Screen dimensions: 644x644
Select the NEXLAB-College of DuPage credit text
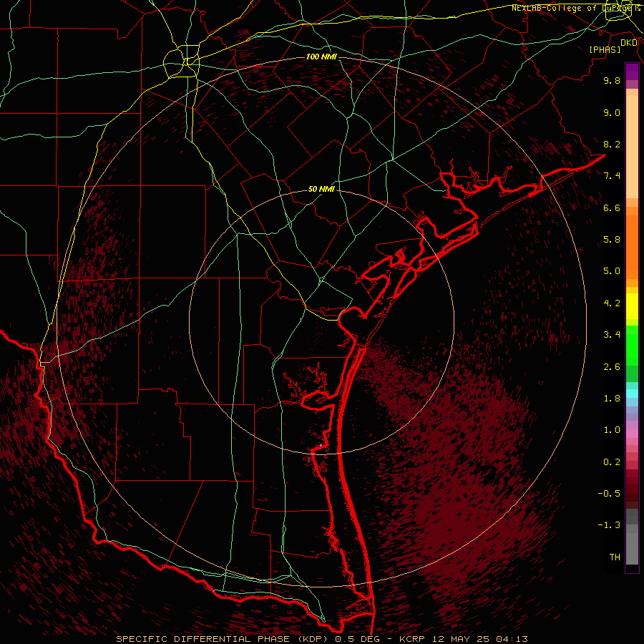(x=575, y=8)
